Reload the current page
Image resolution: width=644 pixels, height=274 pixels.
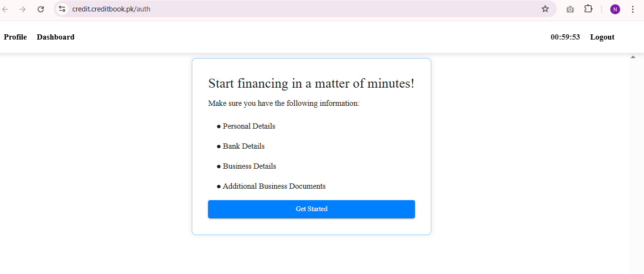[41, 9]
